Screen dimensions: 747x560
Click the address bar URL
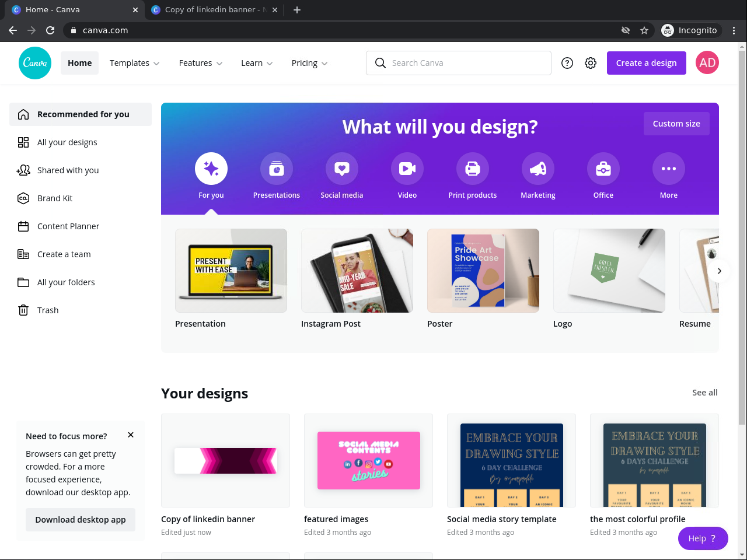106,30
